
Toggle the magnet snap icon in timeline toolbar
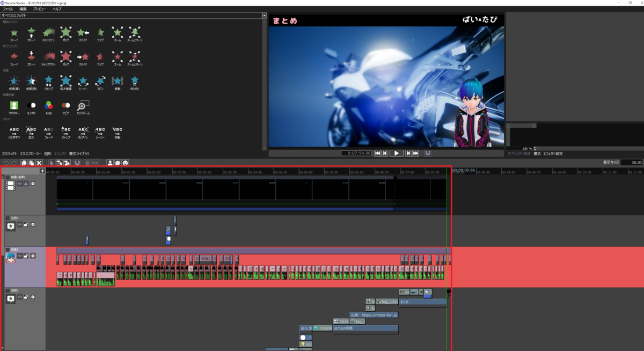click(78, 163)
